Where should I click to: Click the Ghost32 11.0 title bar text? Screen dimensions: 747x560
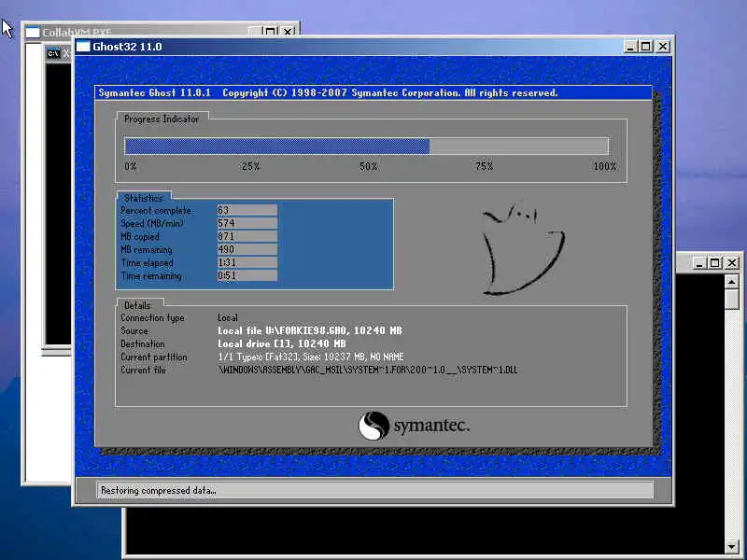(127, 47)
